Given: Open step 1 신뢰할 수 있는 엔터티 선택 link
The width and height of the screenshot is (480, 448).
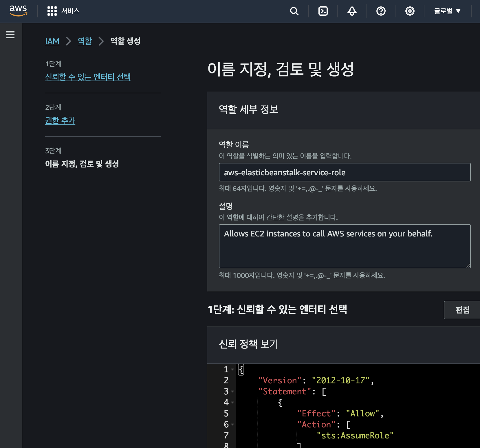Looking at the screenshot, I should pyautogui.click(x=88, y=77).
